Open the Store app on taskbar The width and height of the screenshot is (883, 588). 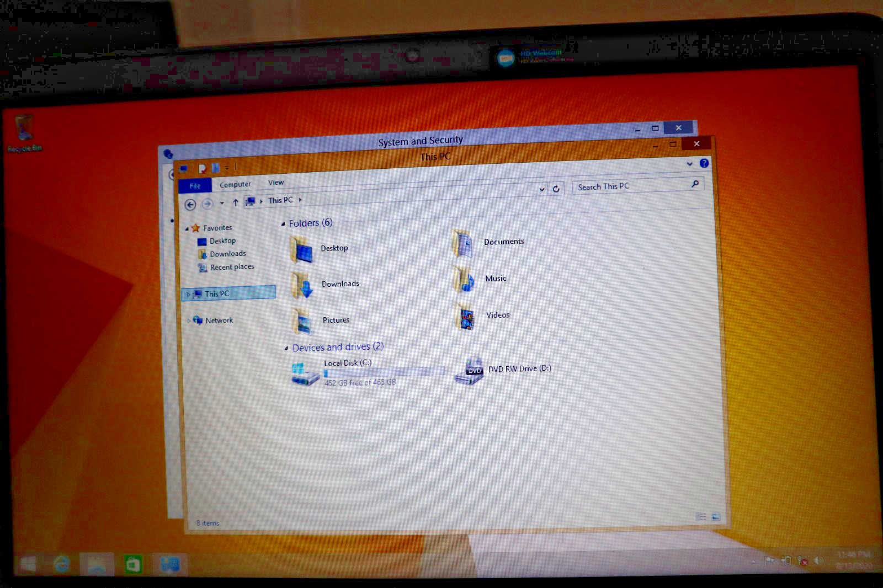coord(133,564)
